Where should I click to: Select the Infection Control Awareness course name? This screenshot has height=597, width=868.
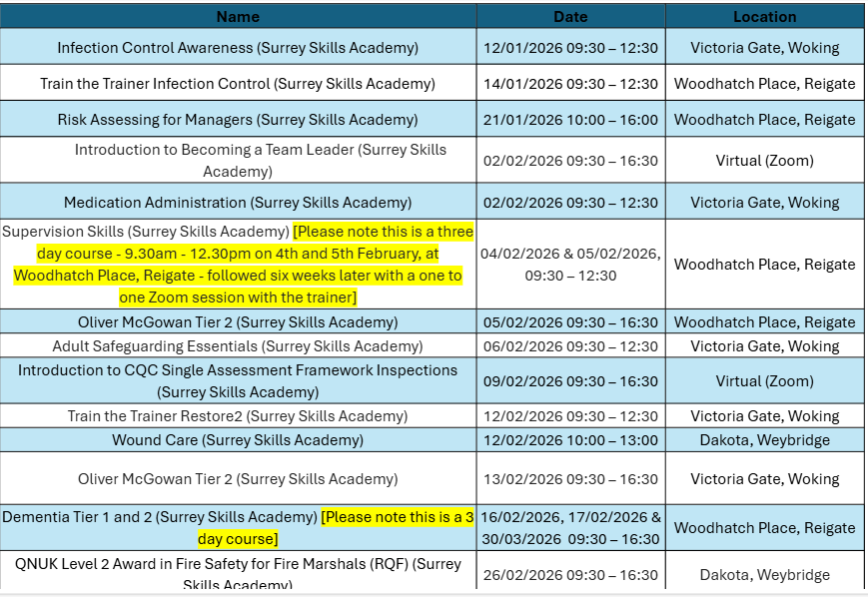238,48
